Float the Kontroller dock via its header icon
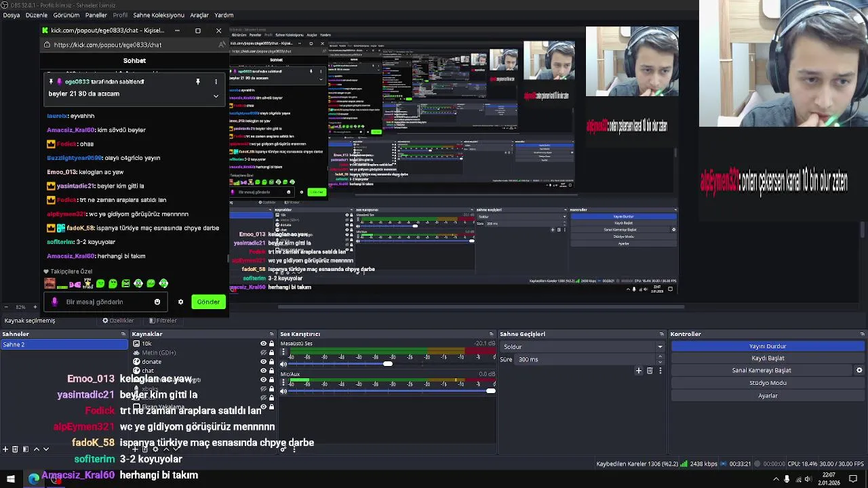 (862, 334)
